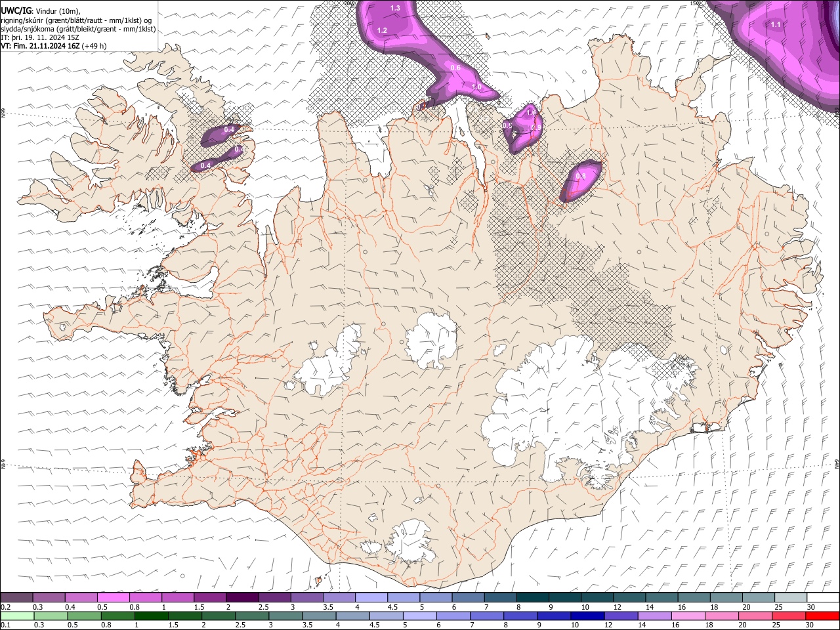
Task: Choose the 10 deep blue swatch in lower legend
Action: pyautogui.click(x=587, y=616)
